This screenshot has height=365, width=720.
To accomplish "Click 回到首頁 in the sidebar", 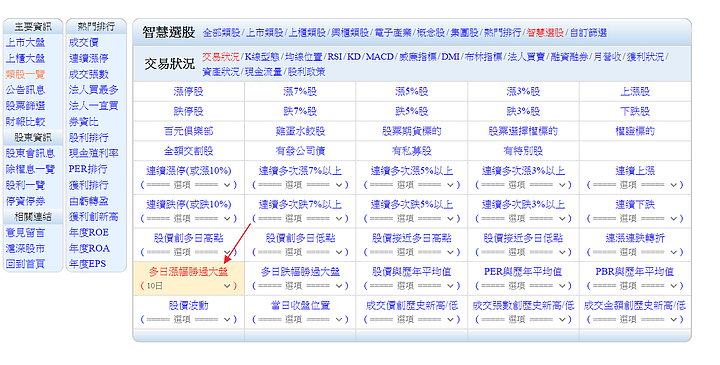I will pyautogui.click(x=25, y=264).
